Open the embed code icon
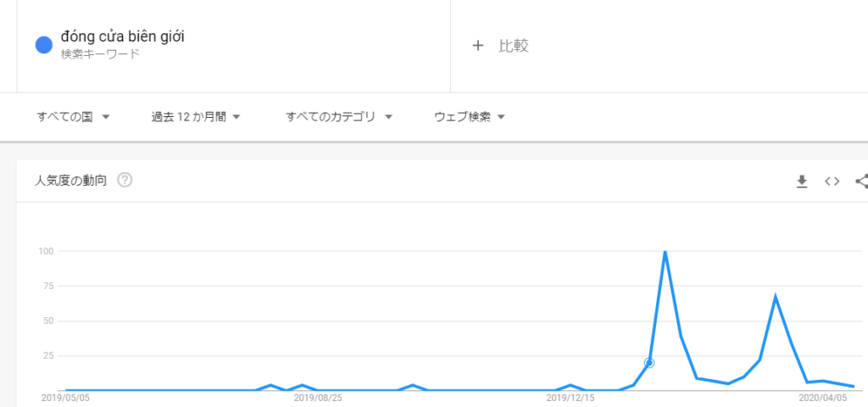This screenshot has width=868, height=407. tap(832, 181)
